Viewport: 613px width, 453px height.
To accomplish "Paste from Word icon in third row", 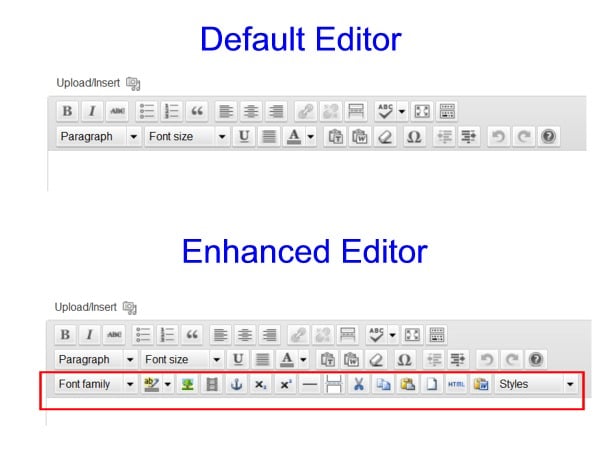I will [x=481, y=384].
